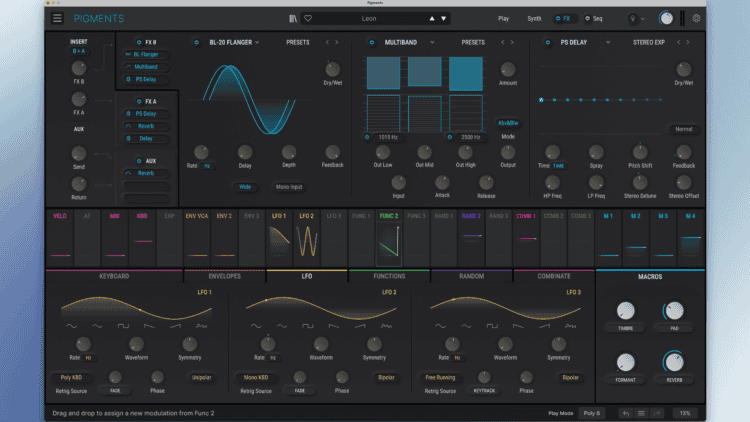
Task: Go to next BL-20 Flanger preset
Action: [x=336, y=43]
